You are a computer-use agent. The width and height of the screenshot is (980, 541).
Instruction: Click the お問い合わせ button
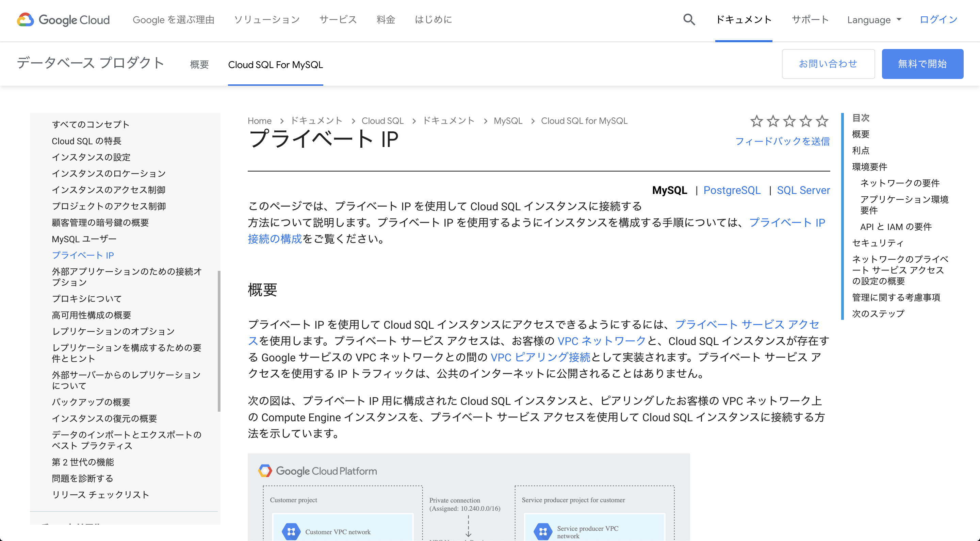(828, 64)
